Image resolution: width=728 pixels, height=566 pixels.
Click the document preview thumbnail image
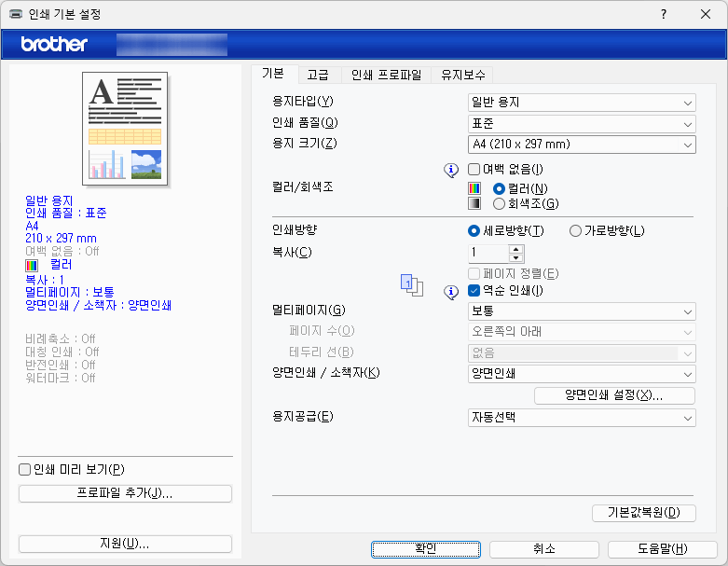coord(124,127)
